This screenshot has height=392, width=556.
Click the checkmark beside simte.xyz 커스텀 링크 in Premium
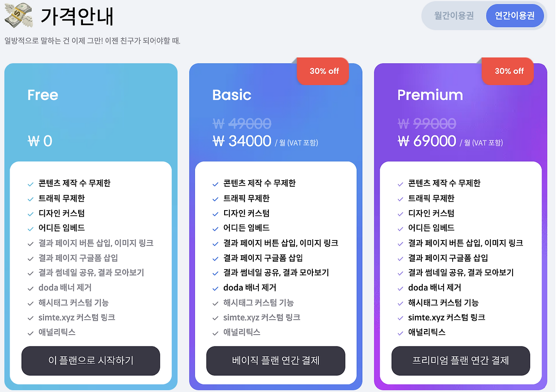pos(400,318)
